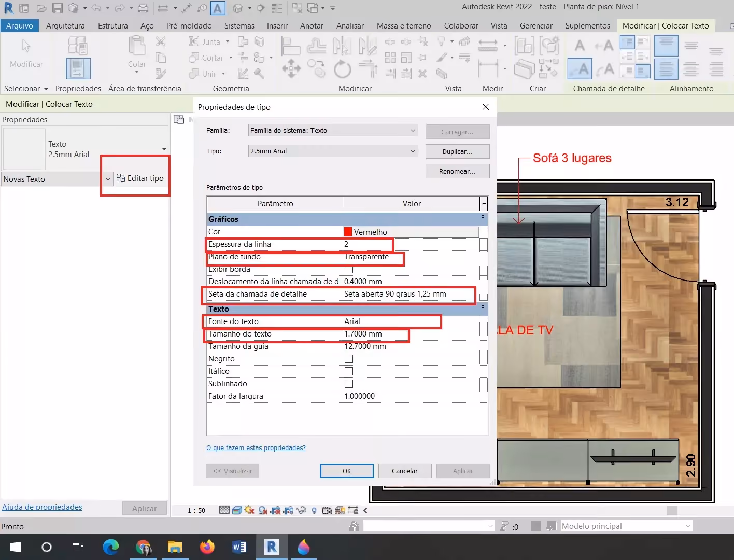This screenshot has width=734, height=560.
Task: Click the Cut scissors icon in clipboard
Action: tap(161, 41)
